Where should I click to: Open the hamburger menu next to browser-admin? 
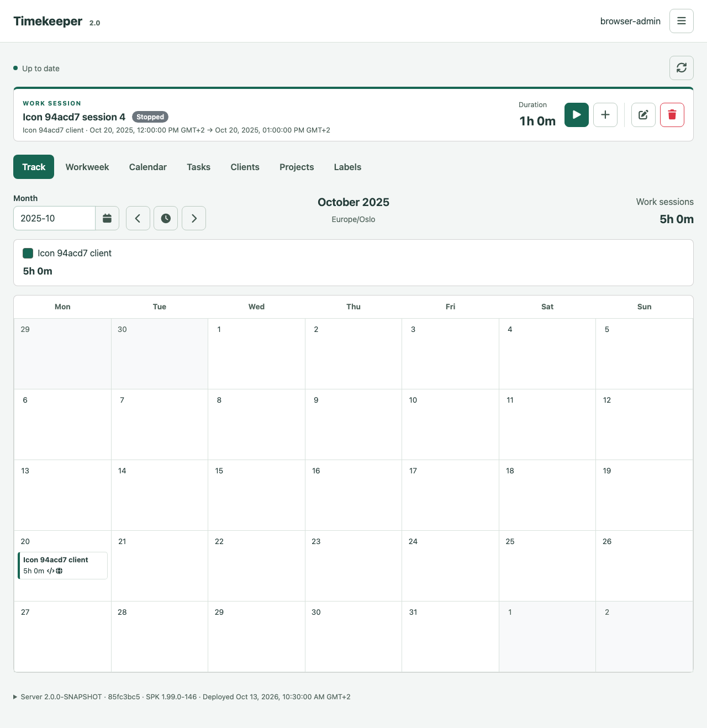pyautogui.click(x=682, y=21)
